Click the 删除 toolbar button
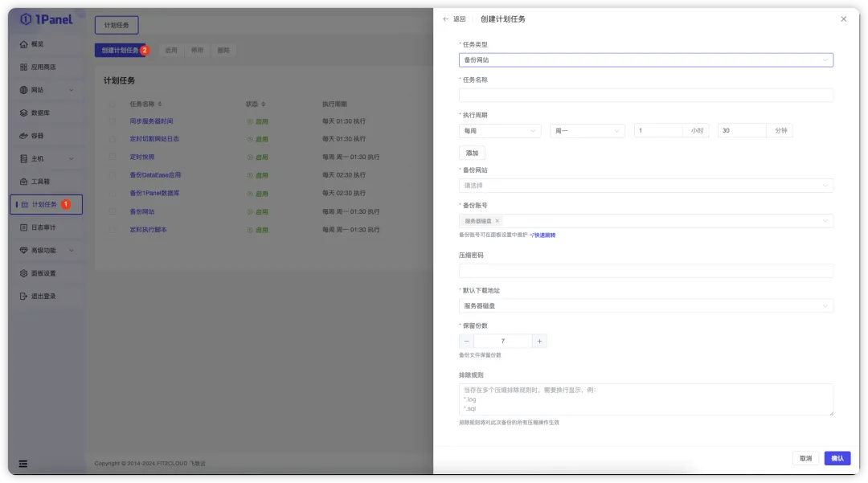Screen dimensions: 868x483 tap(223, 51)
